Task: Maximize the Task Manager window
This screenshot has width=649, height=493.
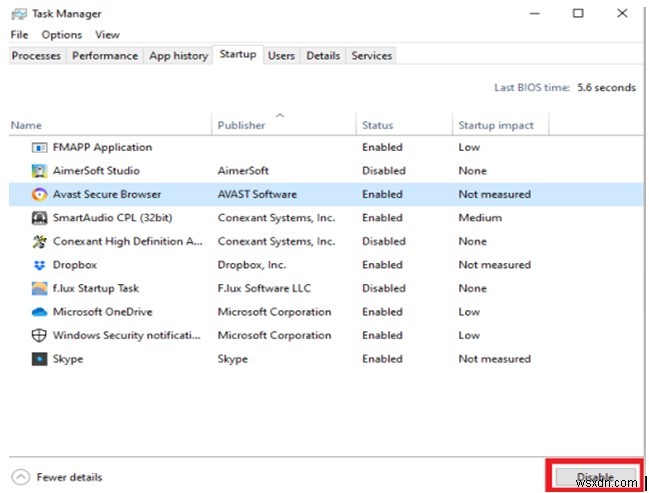Action: (578, 13)
